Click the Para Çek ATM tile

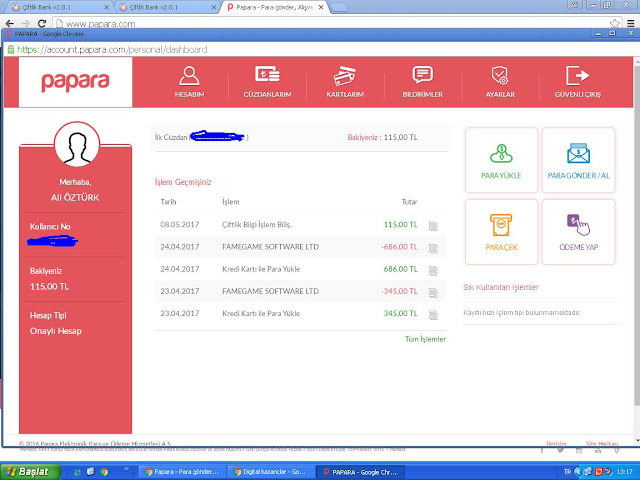501,232
